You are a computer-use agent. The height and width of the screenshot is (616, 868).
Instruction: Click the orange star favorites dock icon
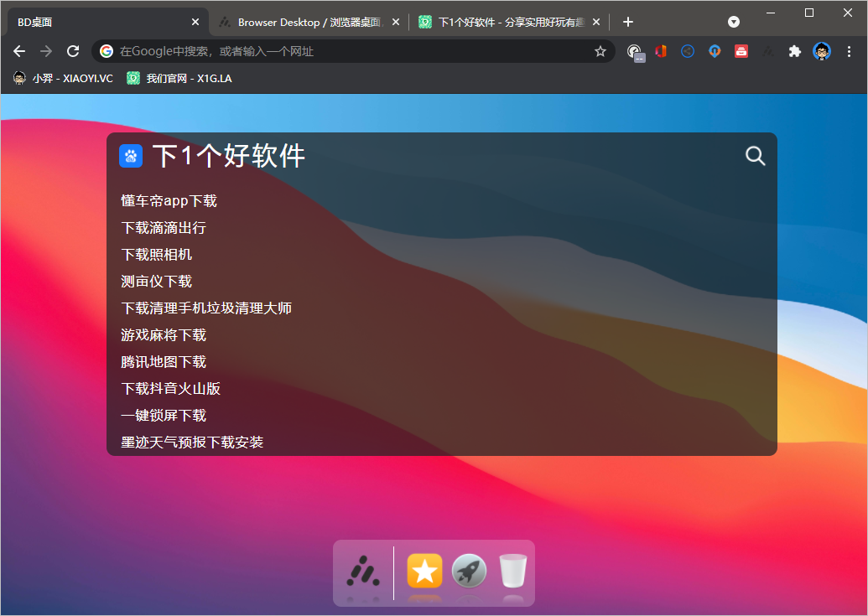[x=424, y=572]
